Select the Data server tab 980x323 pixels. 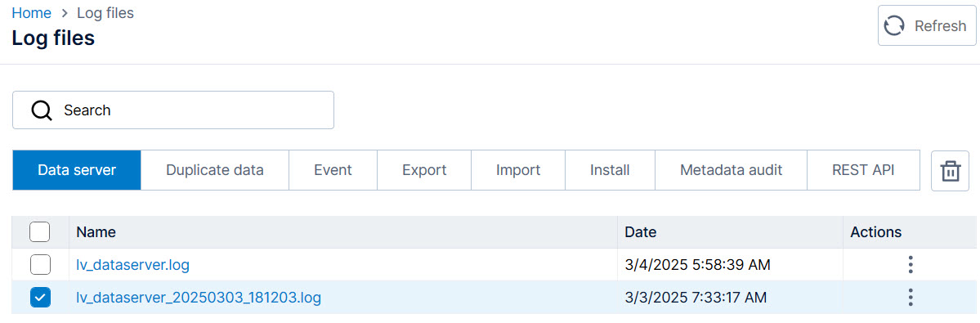(77, 170)
